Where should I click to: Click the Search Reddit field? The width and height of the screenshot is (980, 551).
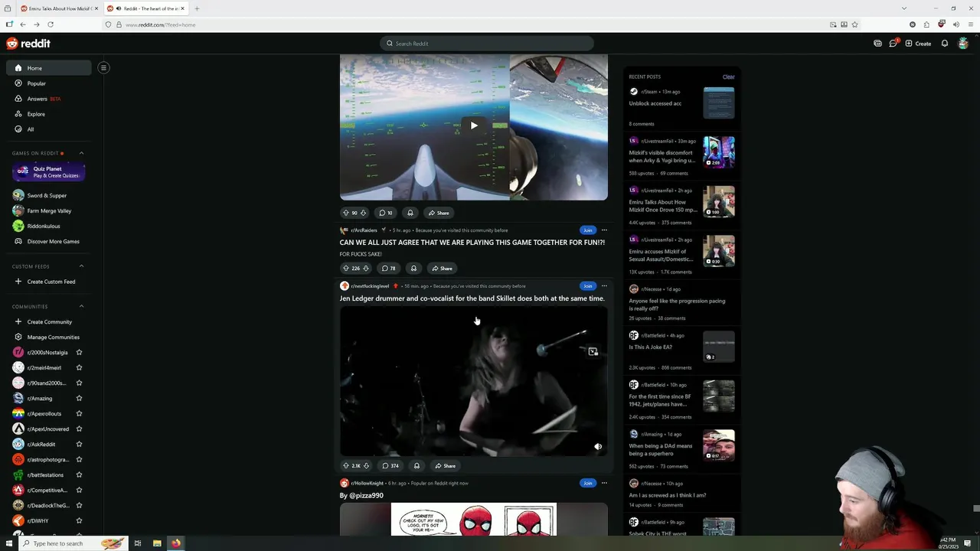click(x=487, y=44)
